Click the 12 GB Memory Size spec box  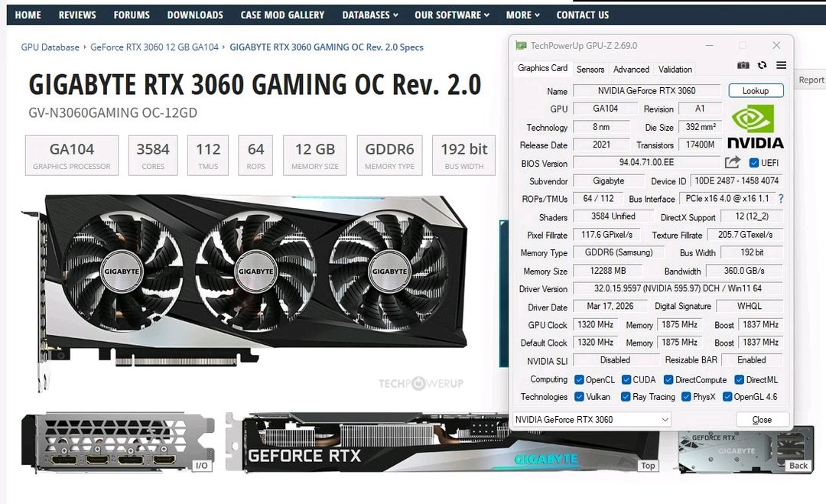point(314,154)
